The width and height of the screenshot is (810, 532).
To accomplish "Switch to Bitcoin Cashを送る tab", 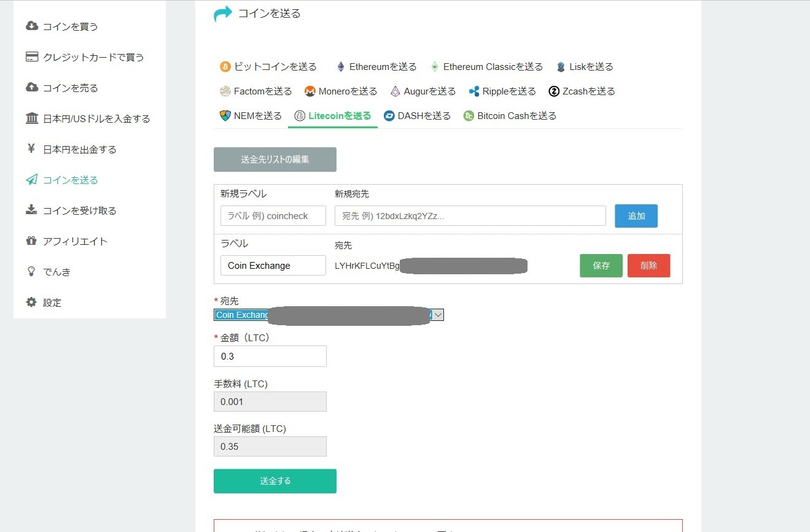I will [x=510, y=115].
